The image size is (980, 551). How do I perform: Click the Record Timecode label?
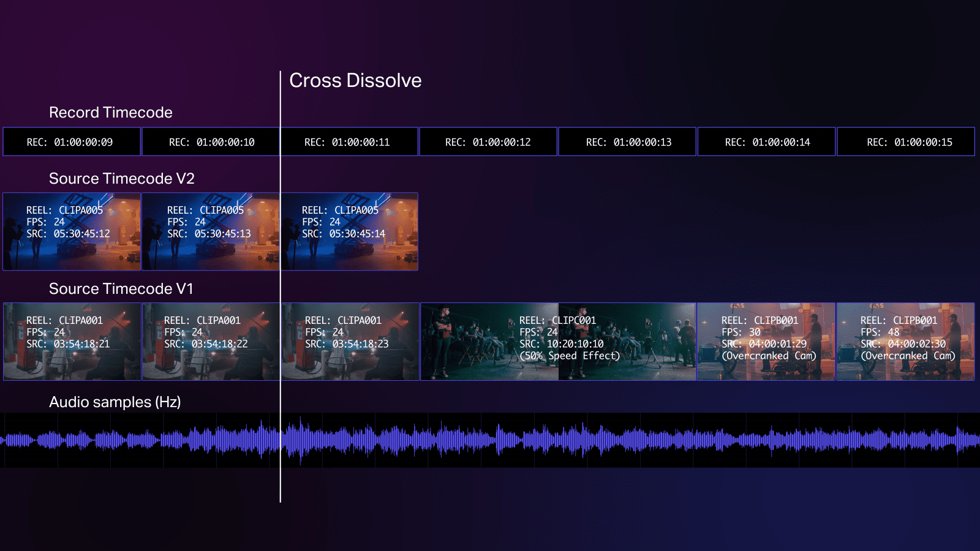click(x=110, y=113)
